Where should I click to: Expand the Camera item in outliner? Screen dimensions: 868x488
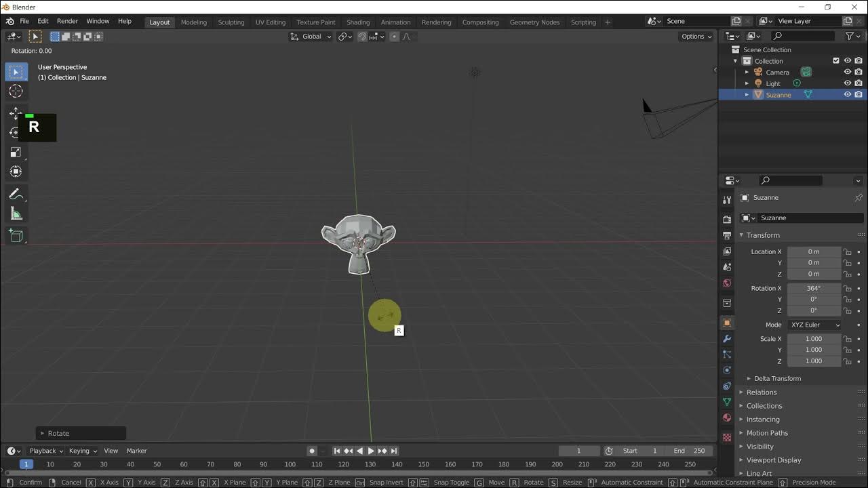coord(747,73)
